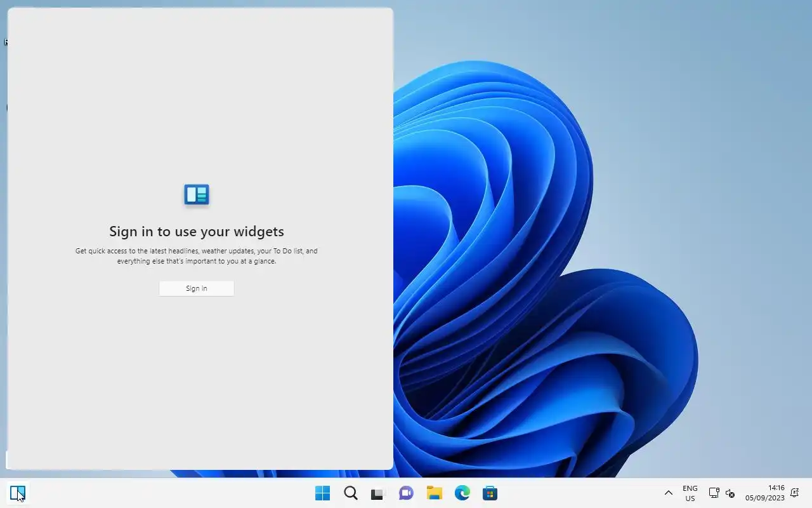Image resolution: width=812 pixels, height=508 pixels.
Task: Launch Microsoft Edge from the taskbar
Action: pos(462,493)
